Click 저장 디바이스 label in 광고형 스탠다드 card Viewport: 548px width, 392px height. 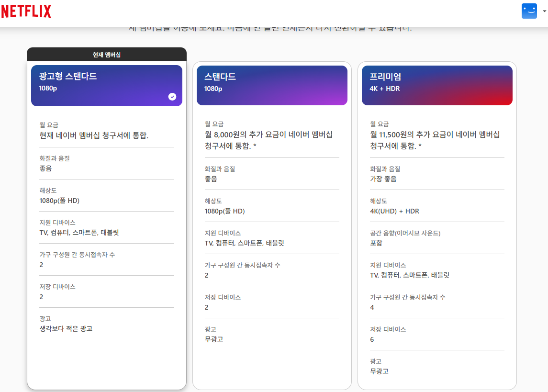coord(57,287)
